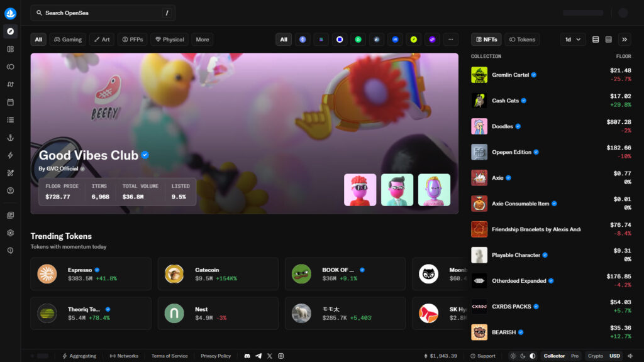
Task: Toggle sound with the speaker icon
Action: click(630, 356)
